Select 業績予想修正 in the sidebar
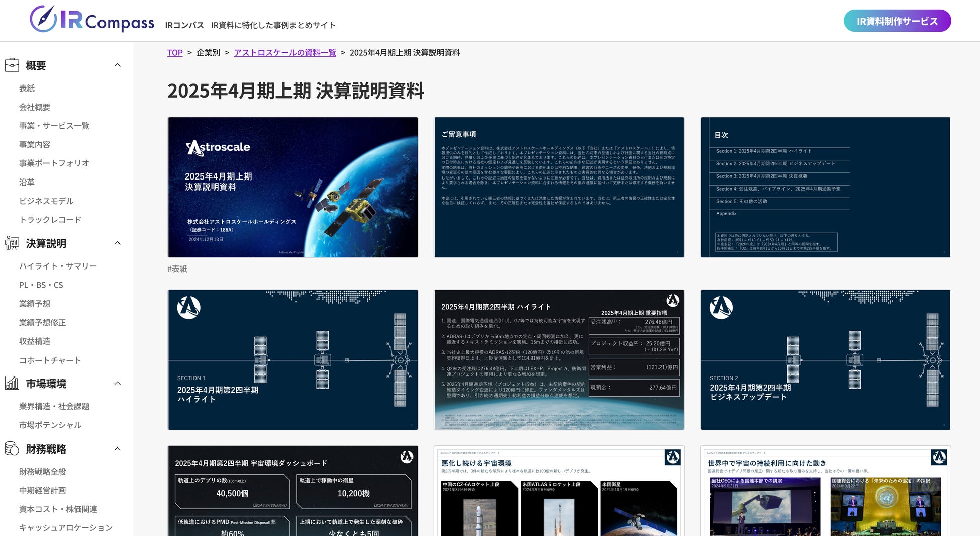The image size is (980, 536). [43, 323]
